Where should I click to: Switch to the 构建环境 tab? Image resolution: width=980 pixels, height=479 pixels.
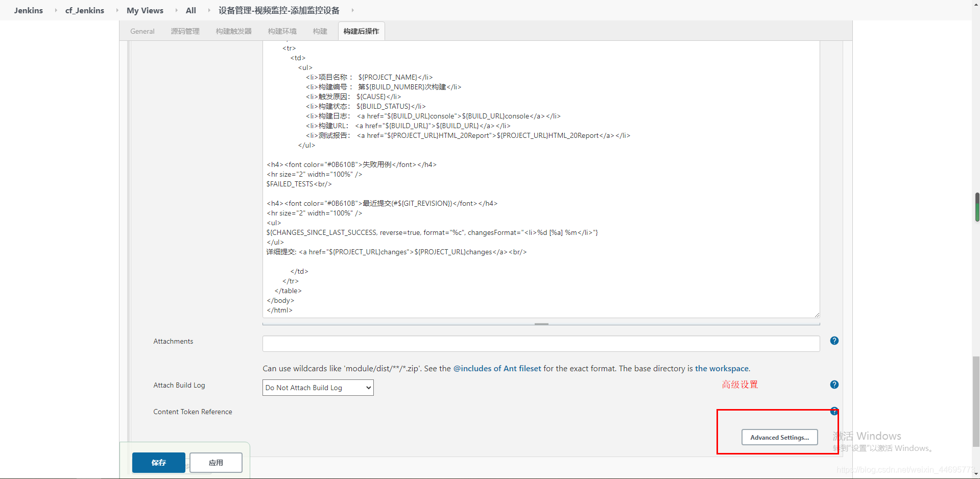click(x=282, y=31)
